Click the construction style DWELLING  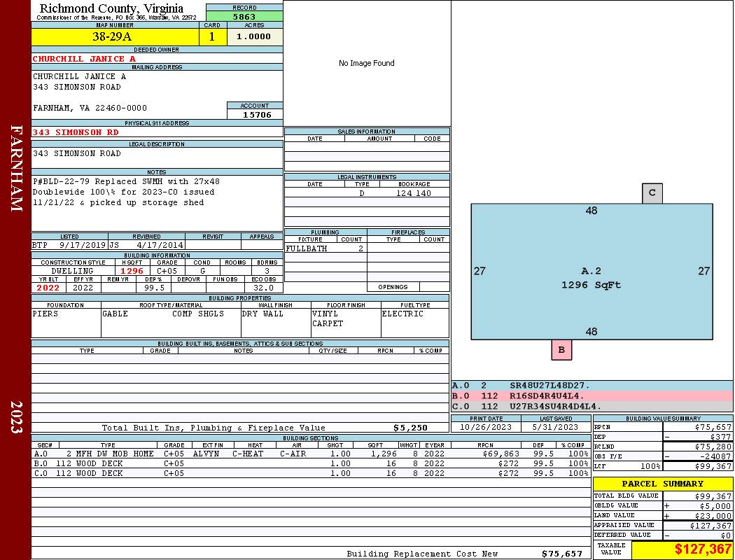coord(72,271)
